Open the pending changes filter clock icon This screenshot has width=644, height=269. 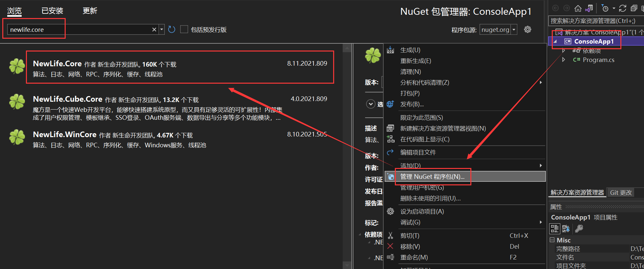[x=605, y=8]
